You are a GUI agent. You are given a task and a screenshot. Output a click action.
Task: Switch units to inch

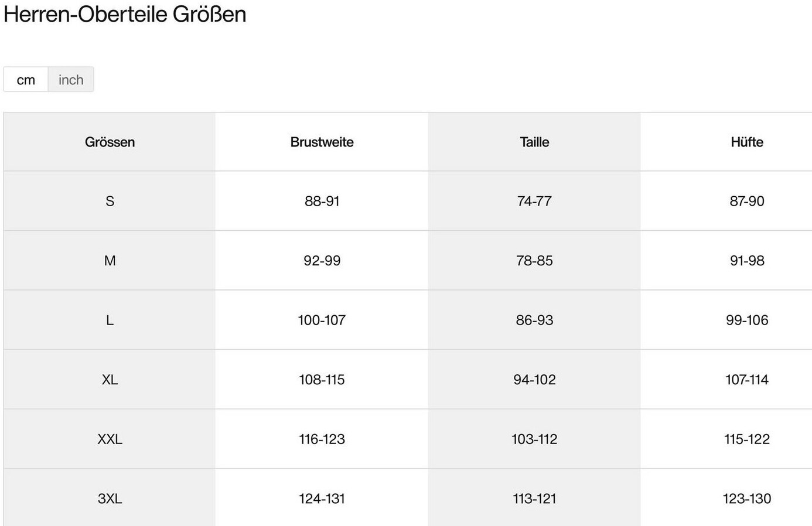click(x=71, y=80)
